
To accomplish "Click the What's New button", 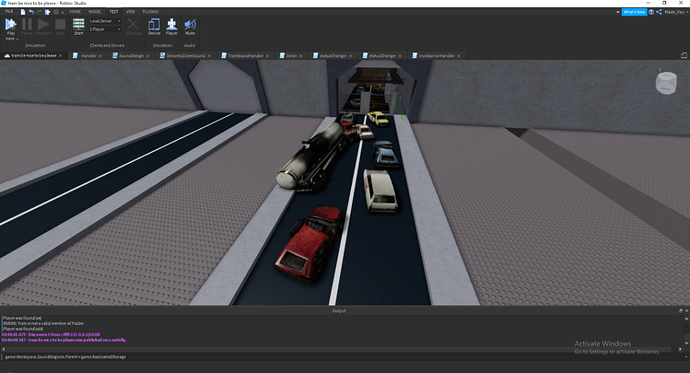I will [x=634, y=12].
